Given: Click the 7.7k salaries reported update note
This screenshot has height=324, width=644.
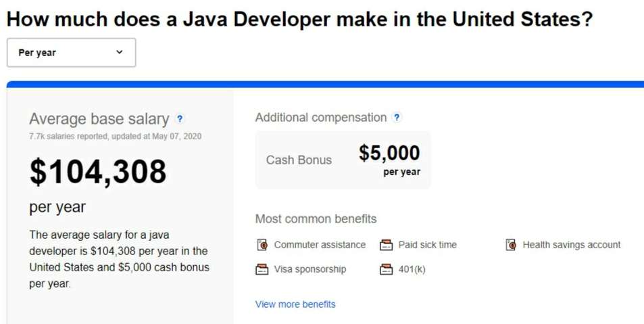Looking at the screenshot, I should pos(116,137).
